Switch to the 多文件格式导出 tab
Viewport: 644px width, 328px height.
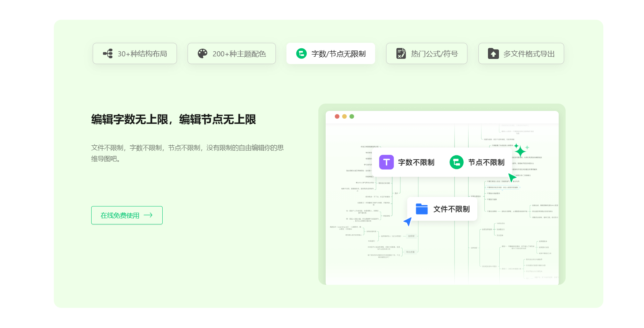(x=521, y=53)
